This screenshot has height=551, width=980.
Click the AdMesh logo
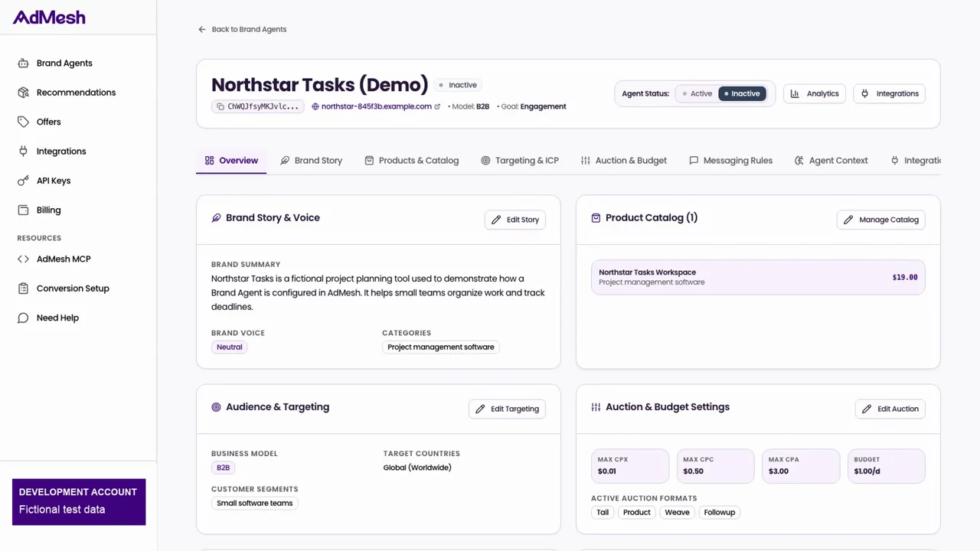pos(49,17)
